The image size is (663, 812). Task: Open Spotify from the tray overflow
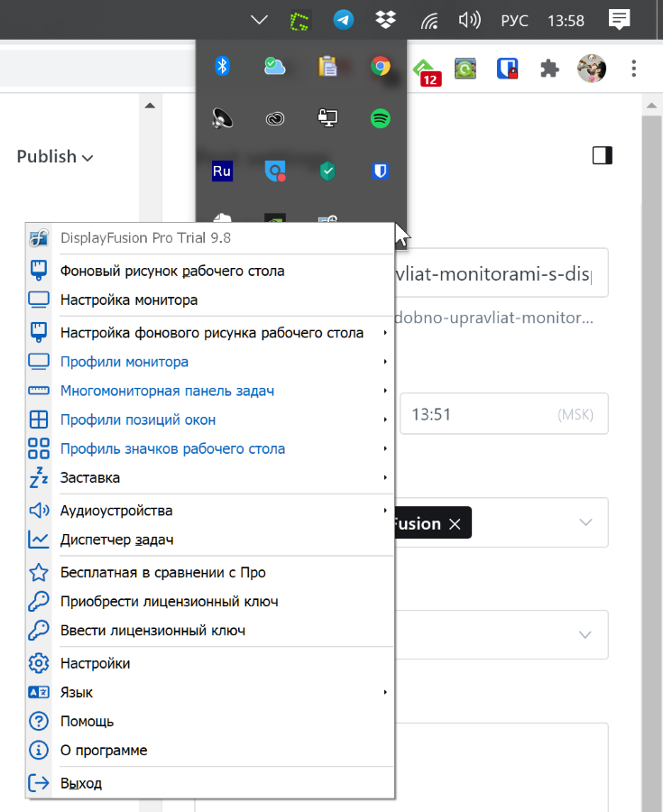pos(381,118)
